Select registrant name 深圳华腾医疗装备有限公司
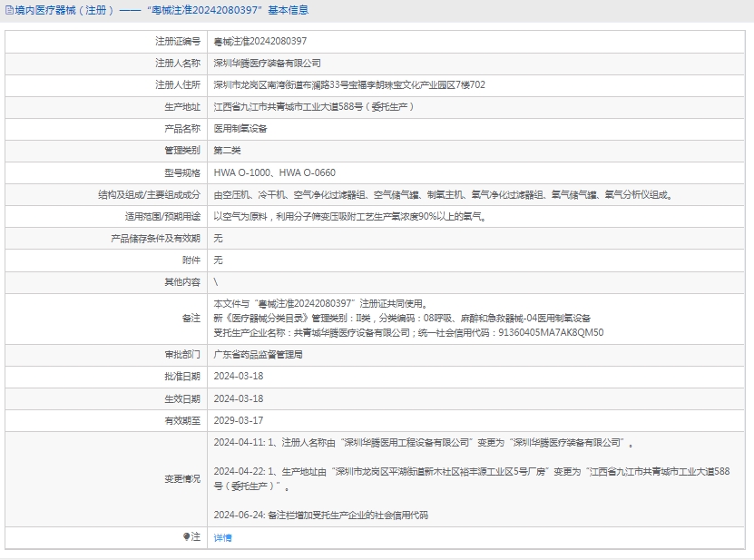The height and width of the screenshot is (560, 754). point(267,64)
